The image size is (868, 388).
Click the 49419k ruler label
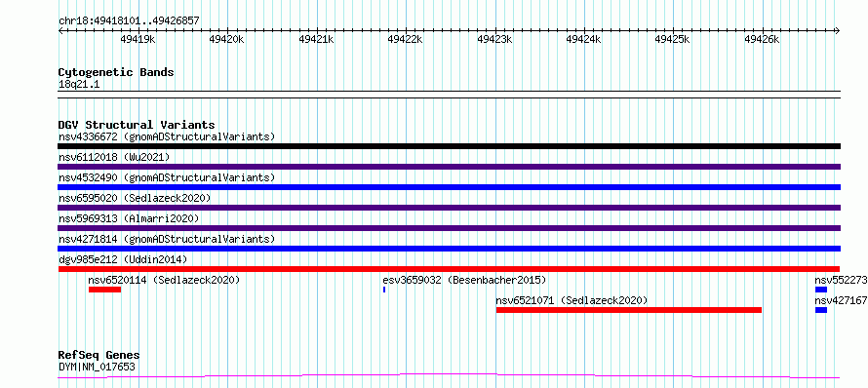click(138, 39)
